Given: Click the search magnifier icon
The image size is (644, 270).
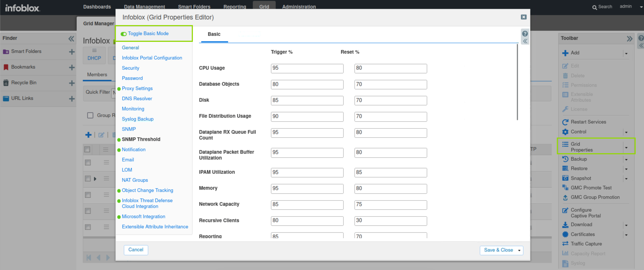Looking at the screenshot, I should pos(594,7).
